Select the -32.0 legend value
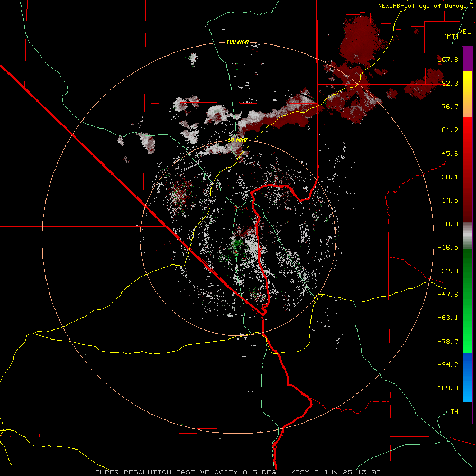 click(448, 271)
